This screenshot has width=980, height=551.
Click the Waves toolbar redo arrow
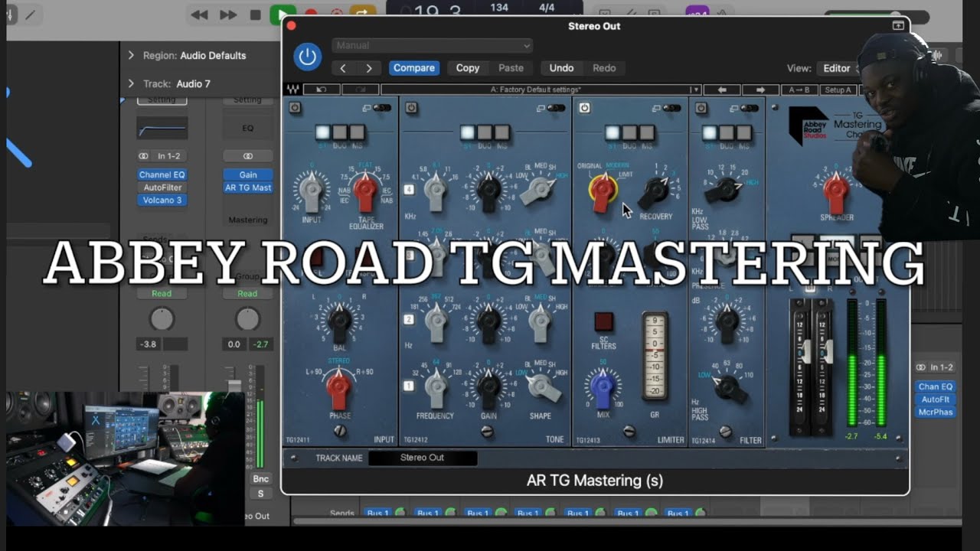(x=360, y=90)
